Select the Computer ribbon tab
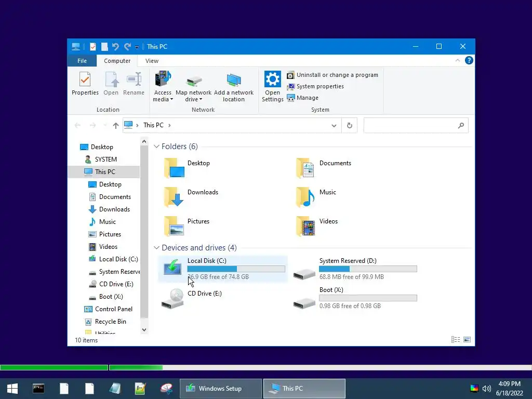 point(117,61)
